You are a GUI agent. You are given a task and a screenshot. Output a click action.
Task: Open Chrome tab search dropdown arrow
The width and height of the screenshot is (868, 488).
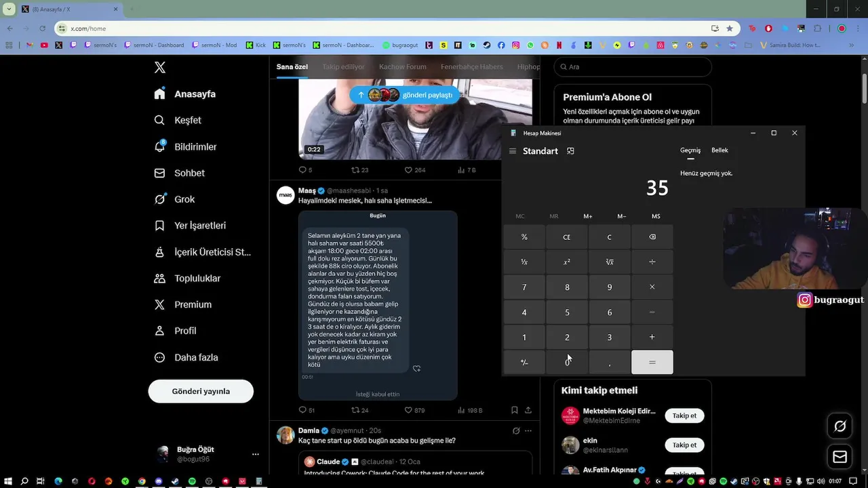9,9
